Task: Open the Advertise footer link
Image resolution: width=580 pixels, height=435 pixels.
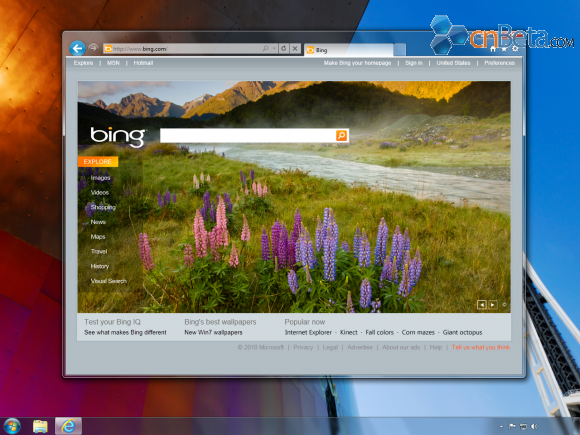Action: (360, 347)
